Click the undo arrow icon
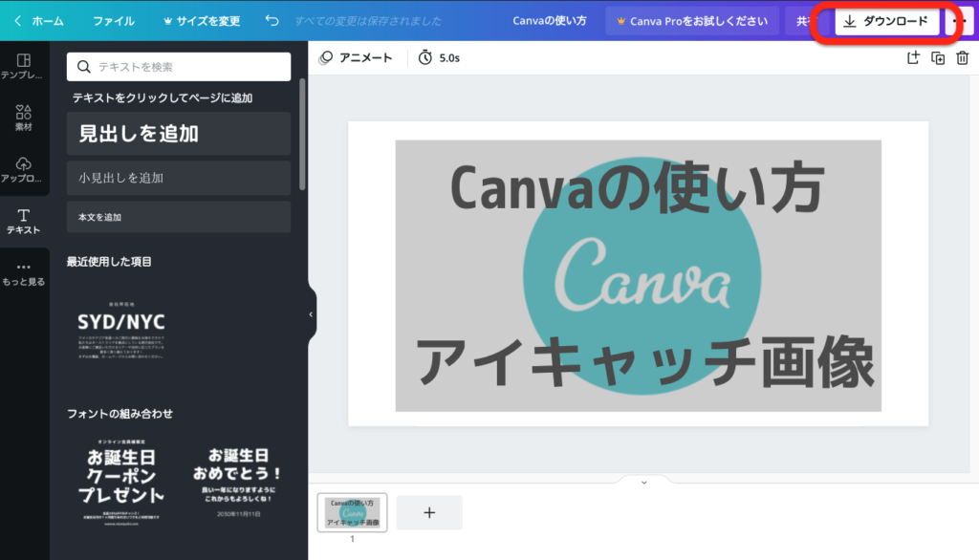This screenshot has height=560, width=979. point(272,20)
